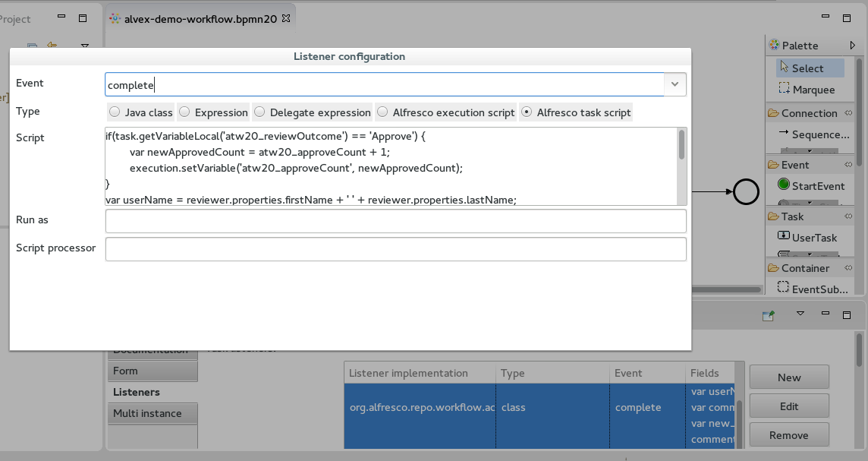Image resolution: width=868 pixels, height=461 pixels.
Task: Expand the Palette flyout arrow
Action: 835,46
